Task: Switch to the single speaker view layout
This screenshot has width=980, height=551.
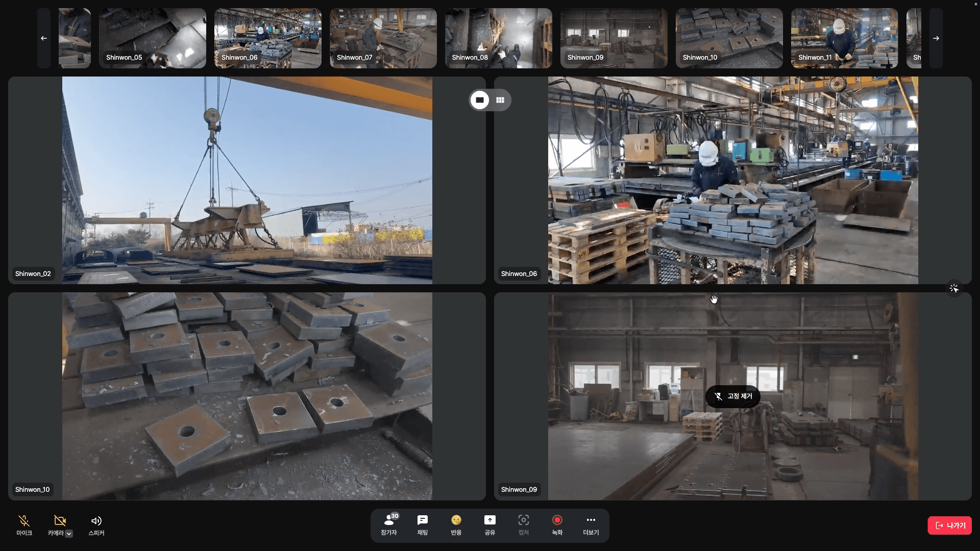Action: pos(480,100)
